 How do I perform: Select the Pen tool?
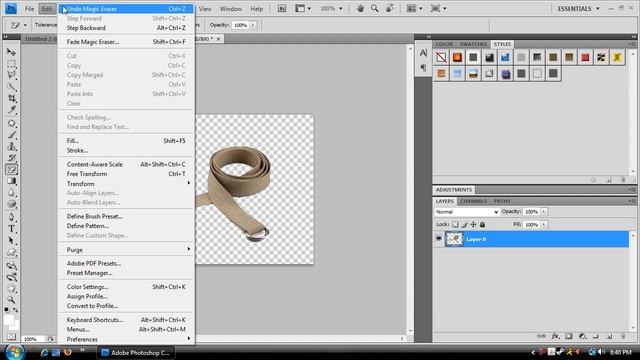pyautogui.click(x=11, y=217)
